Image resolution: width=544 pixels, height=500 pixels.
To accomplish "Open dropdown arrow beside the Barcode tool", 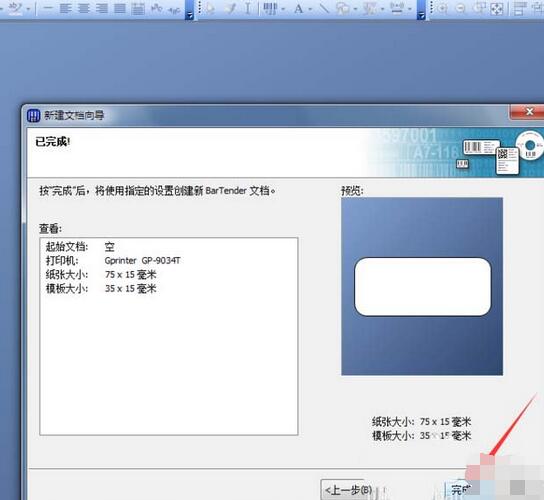I will [283, 9].
